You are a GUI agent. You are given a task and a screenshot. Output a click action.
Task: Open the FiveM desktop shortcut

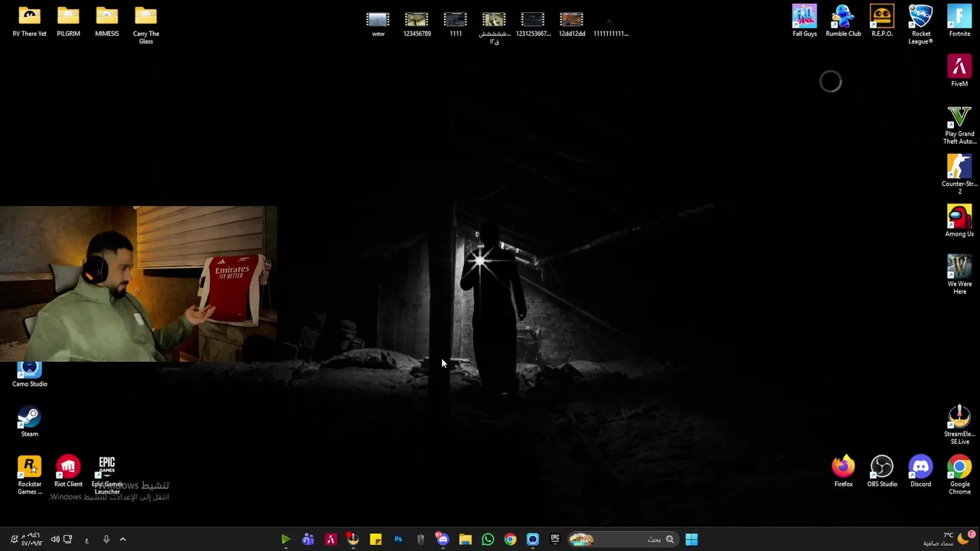coord(959,71)
